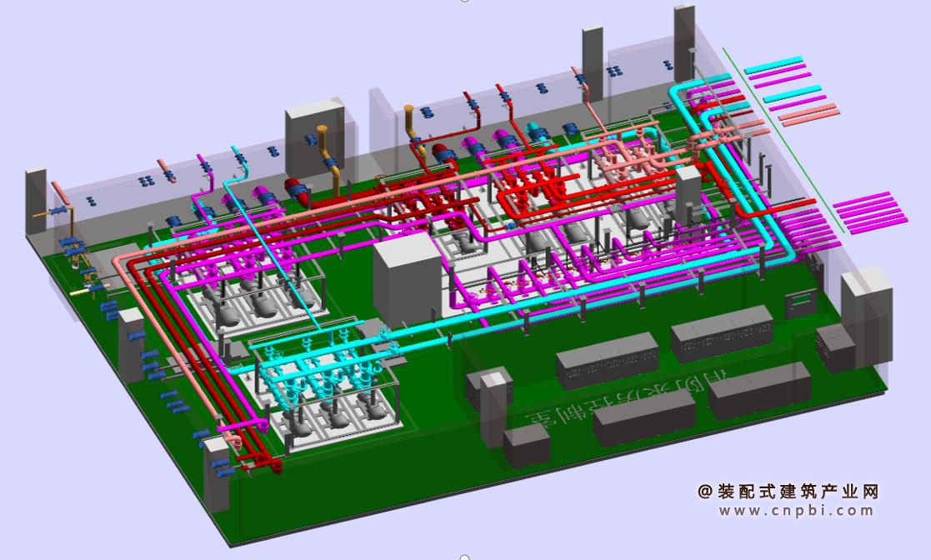The image size is (931, 560).
Task: Select the topmost cyan pipe stub at upper right
Action: 773,65
